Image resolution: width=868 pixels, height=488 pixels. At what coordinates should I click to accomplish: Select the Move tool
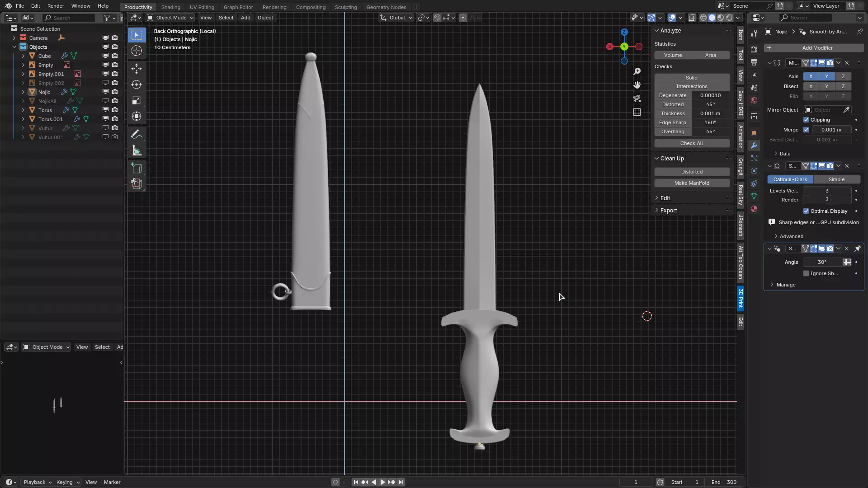137,69
